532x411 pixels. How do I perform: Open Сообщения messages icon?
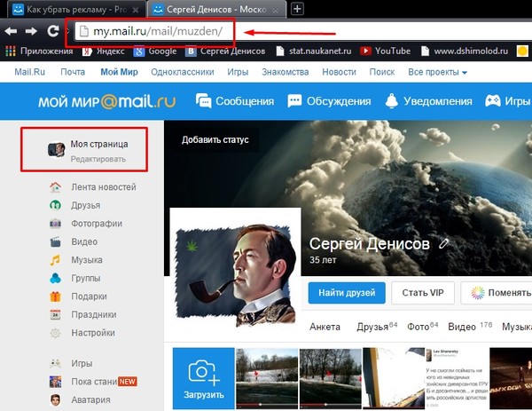pos(235,101)
